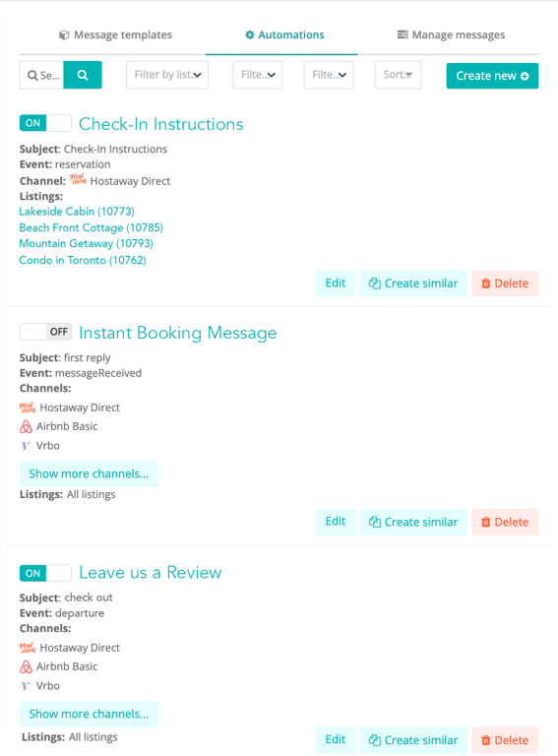Click the Hostaway Direct logo under Instant Booking Message
This screenshot has width=558, height=756.
pyautogui.click(x=28, y=408)
